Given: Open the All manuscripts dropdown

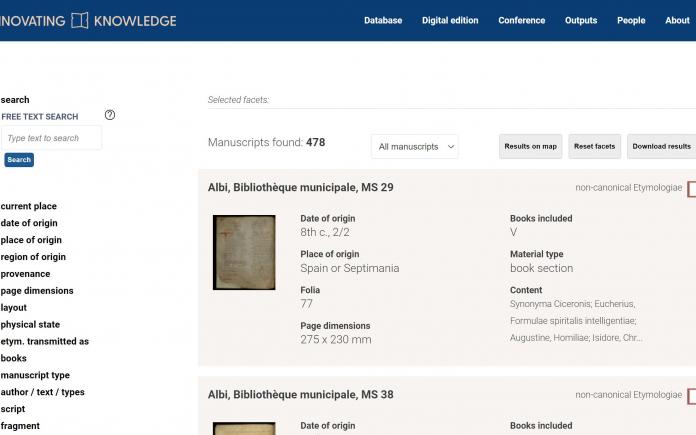Looking at the screenshot, I should click(415, 146).
